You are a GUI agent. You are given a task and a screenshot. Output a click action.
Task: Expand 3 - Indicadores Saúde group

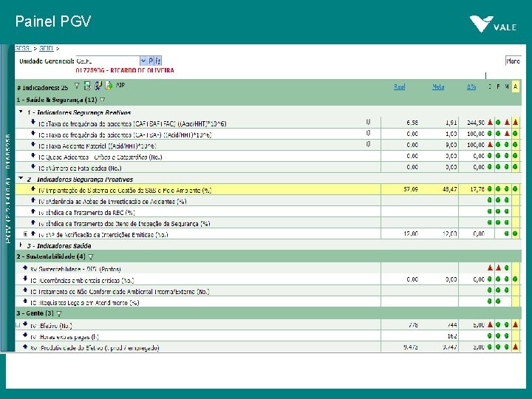(21, 245)
